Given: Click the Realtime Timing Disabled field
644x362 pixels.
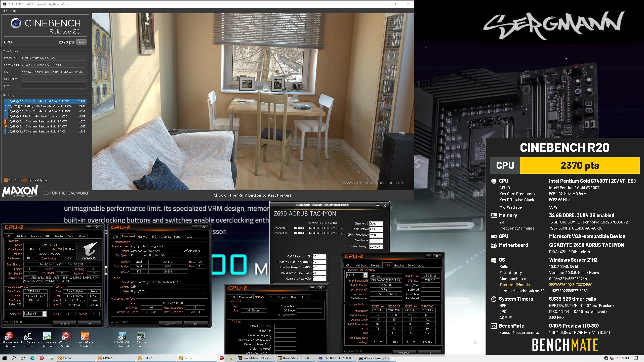Looking at the screenshot, I should (x=376, y=247).
